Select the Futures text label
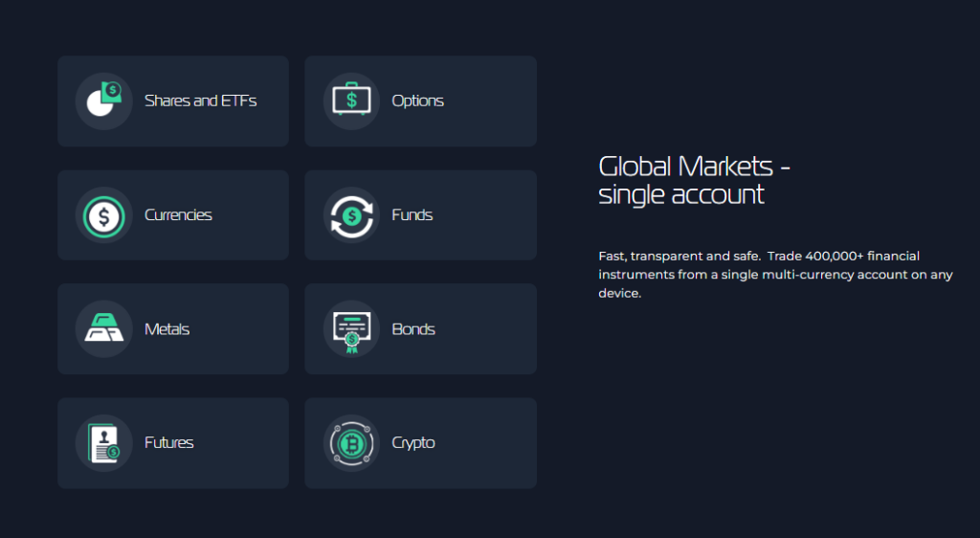The image size is (980, 538). click(x=168, y=443)
